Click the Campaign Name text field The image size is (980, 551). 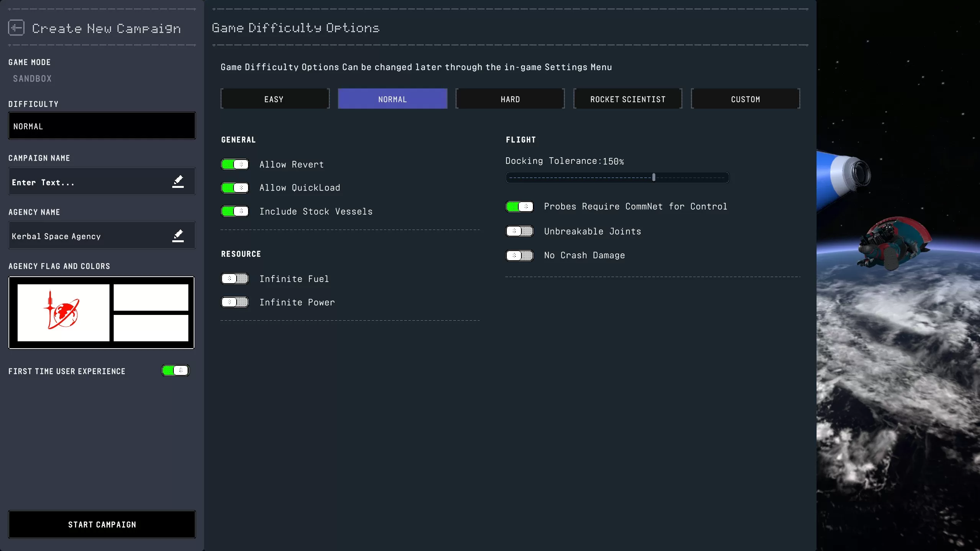click(88, 182)
